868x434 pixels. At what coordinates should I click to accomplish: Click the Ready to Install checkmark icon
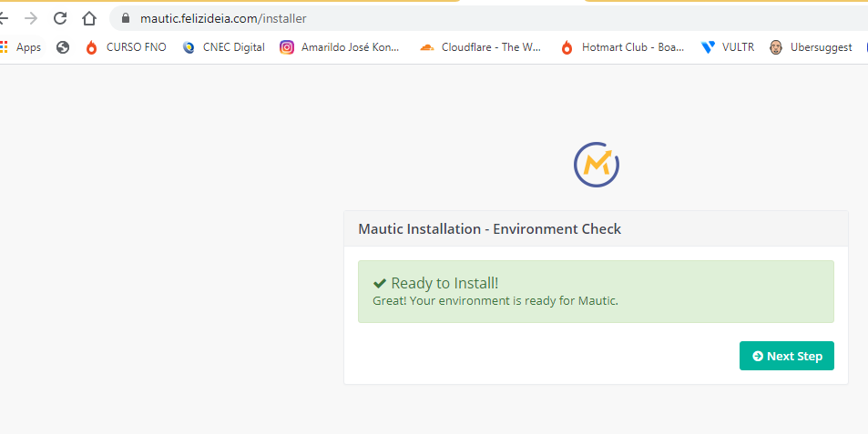pyautogui.click(x=379, y=284)
